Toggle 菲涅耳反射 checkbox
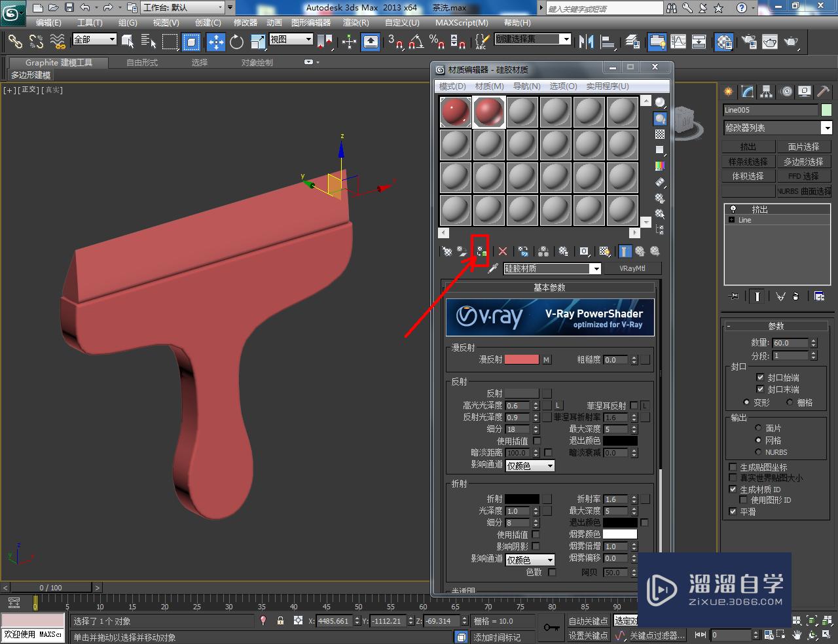 click(x=634, y=406)
